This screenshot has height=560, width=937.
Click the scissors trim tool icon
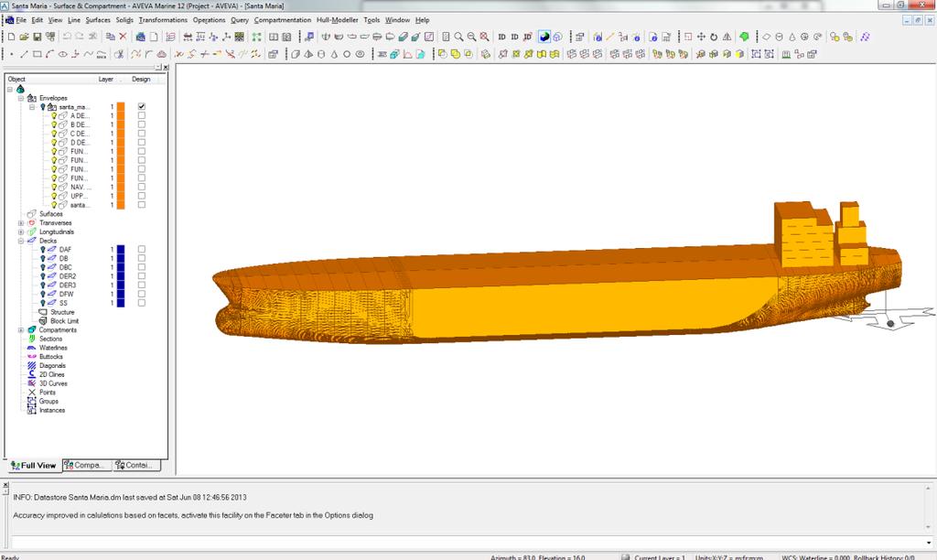119,54
